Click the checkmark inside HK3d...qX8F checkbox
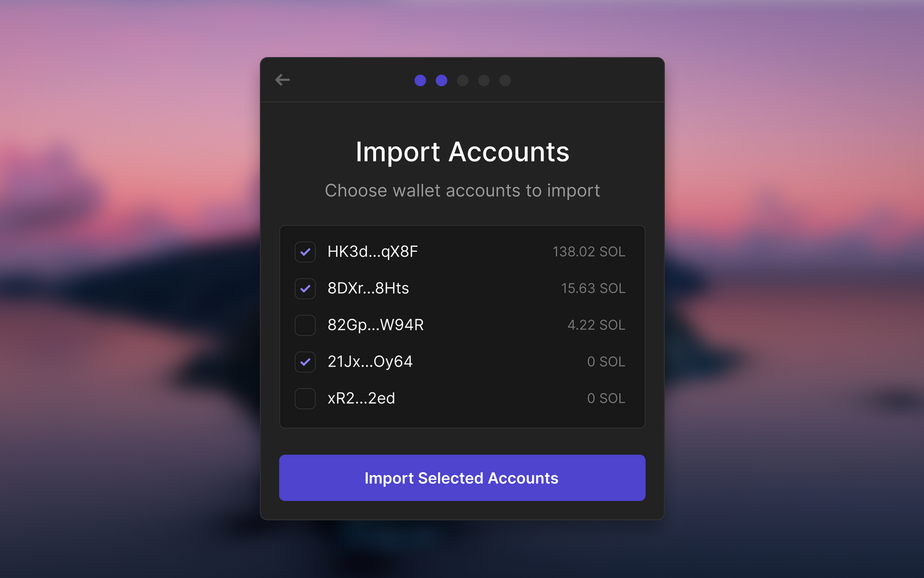The image size is (924, 578). click(x=305, y=252)
